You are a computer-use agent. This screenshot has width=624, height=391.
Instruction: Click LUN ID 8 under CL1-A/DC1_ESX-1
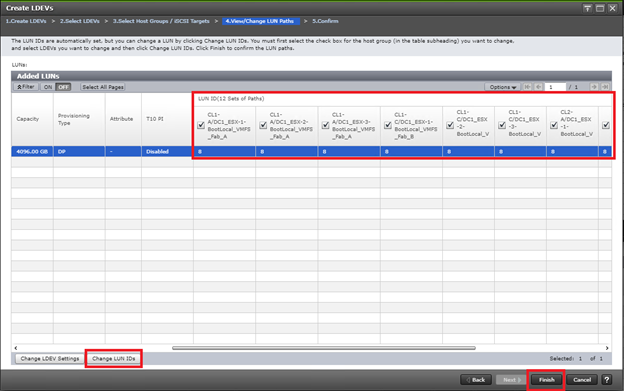tap(224, 152)
